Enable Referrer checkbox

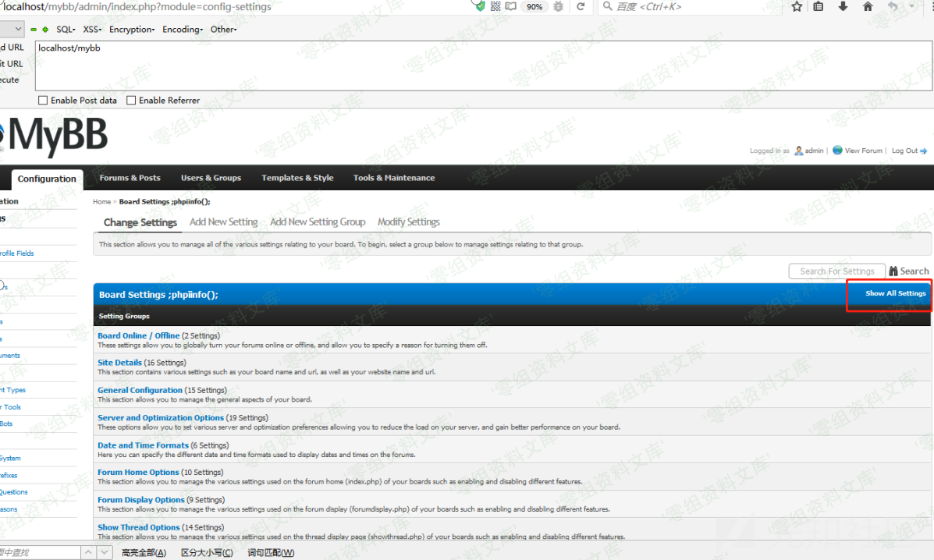click(x=131, y=101)
